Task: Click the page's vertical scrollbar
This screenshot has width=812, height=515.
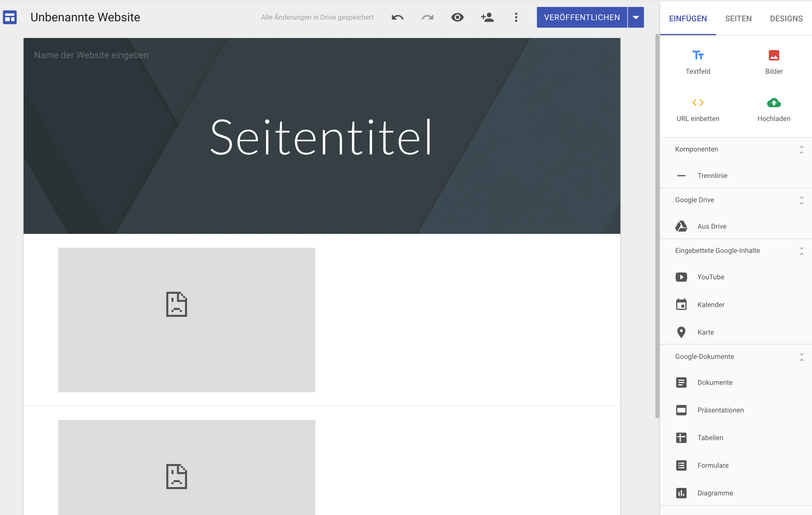Action: tap(657, 226)
